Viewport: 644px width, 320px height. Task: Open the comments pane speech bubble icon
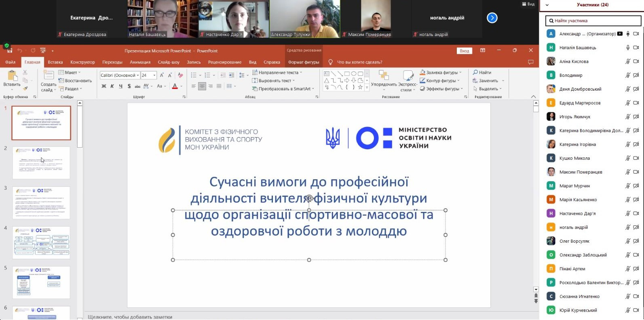click(531, 62)
